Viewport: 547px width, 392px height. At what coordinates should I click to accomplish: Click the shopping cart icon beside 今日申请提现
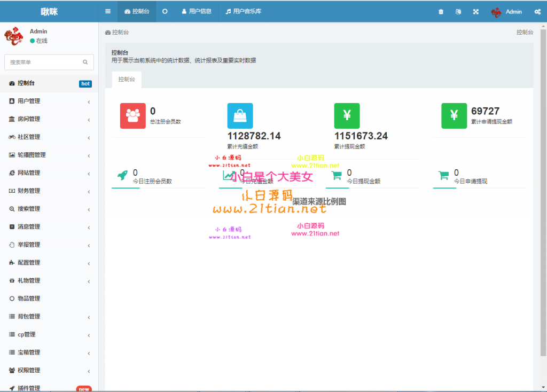point(444,175)
